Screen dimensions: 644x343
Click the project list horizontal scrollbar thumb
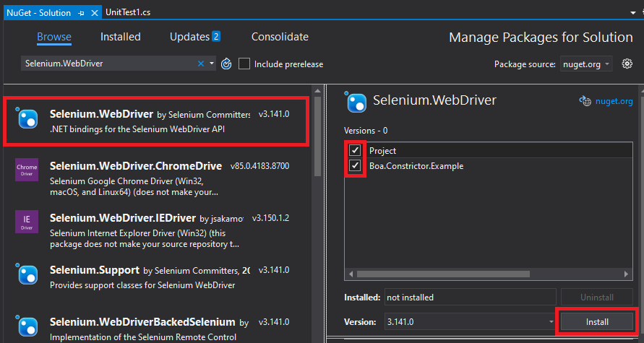(x=443, y=274)
